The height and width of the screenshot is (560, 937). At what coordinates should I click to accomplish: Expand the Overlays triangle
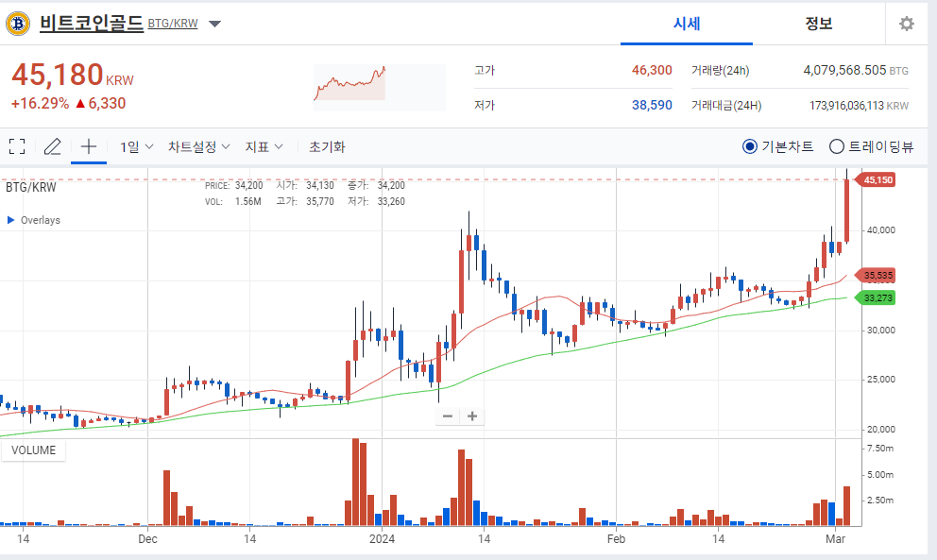(10, 220)
